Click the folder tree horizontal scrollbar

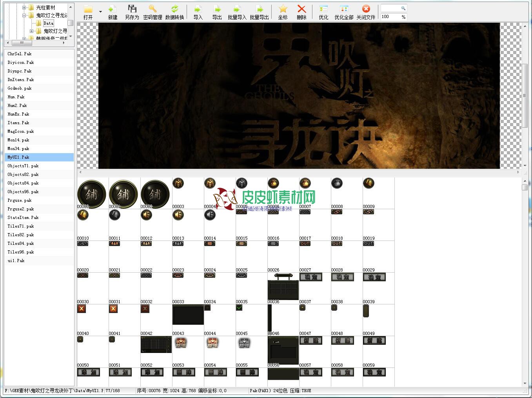36,43
